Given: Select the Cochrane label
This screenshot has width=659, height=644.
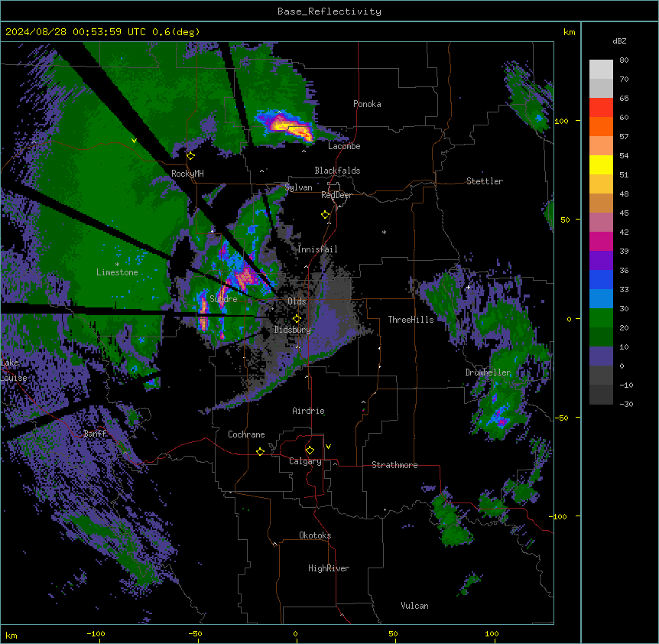Looking at the screenshot, I should coord(246,434).
